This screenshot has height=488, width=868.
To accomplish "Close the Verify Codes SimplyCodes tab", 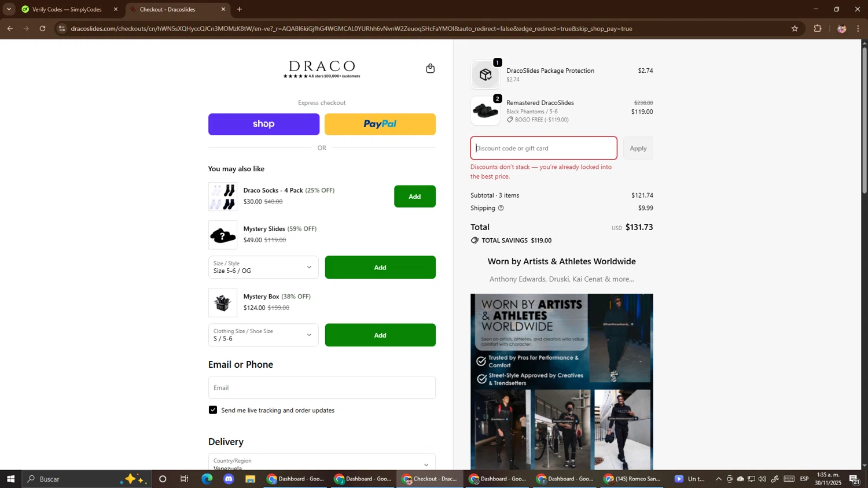I will coord(116,9).
